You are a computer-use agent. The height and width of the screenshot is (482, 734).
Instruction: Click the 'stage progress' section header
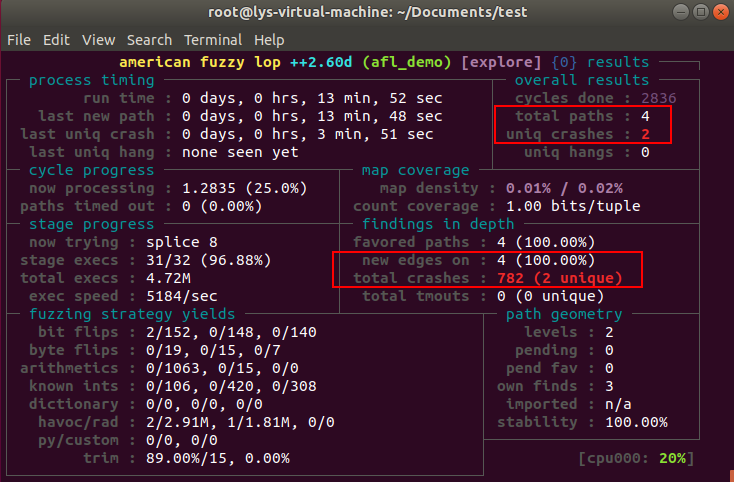(92, 224)
